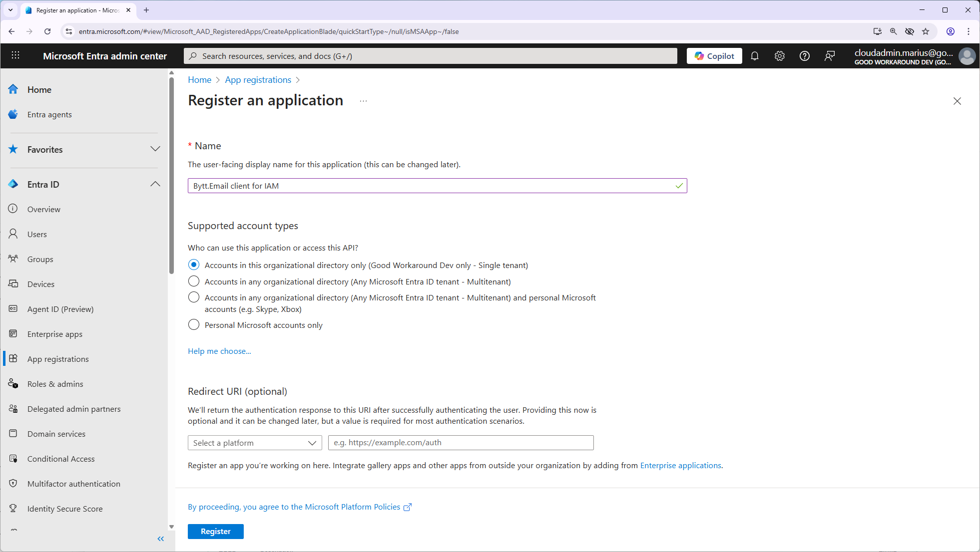Open the notifications bell icon
The height and width of the screenshot is (552, 980).
point(755,56)
